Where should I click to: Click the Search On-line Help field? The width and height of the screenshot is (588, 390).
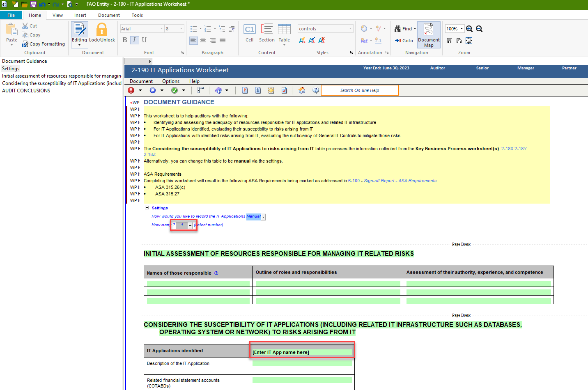[359, 90]
